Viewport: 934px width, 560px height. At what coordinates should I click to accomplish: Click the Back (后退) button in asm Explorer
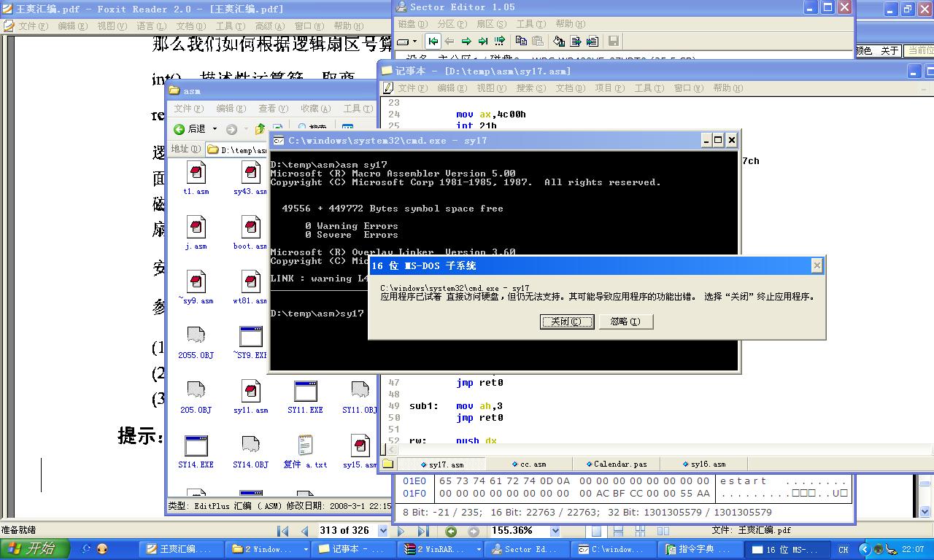pos(190,129)
